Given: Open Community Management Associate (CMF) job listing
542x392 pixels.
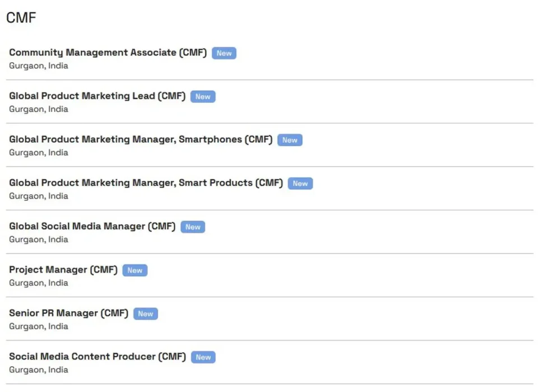Looking at the screenshot, I should coord(108,53).
